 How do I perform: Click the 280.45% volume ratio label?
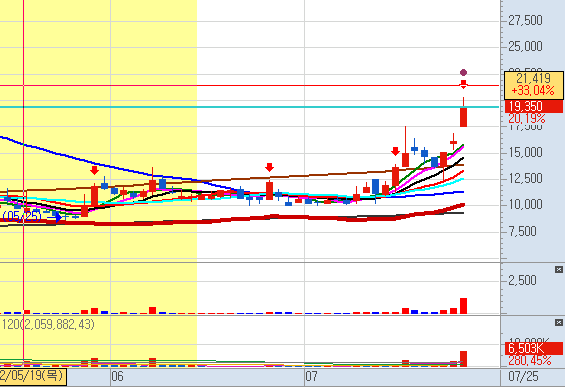tap(530, 360)
